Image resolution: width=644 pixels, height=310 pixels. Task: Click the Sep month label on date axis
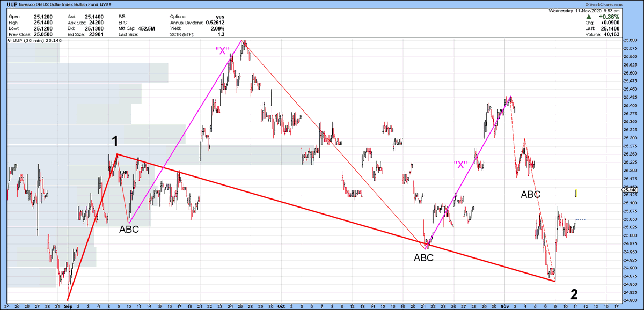[68, 306]
